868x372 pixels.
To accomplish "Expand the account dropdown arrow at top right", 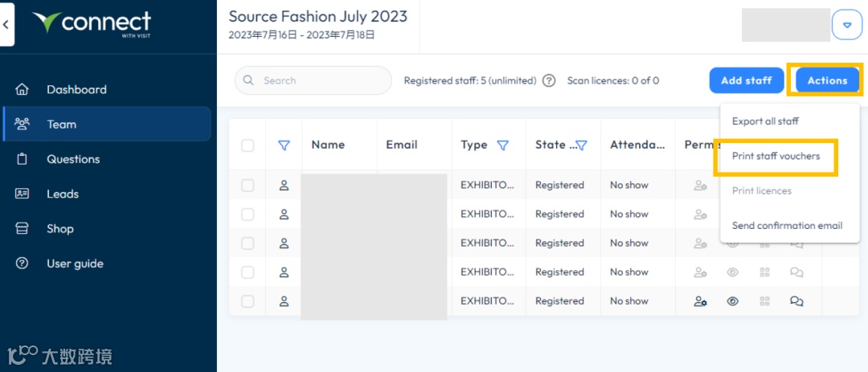I will (846, 25).
